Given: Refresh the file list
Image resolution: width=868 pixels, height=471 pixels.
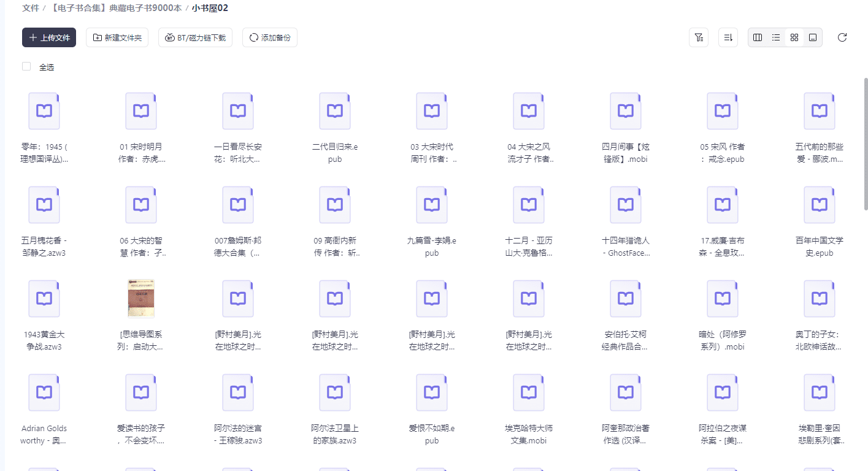Looking at the screenshot, I should coord(842,37).
